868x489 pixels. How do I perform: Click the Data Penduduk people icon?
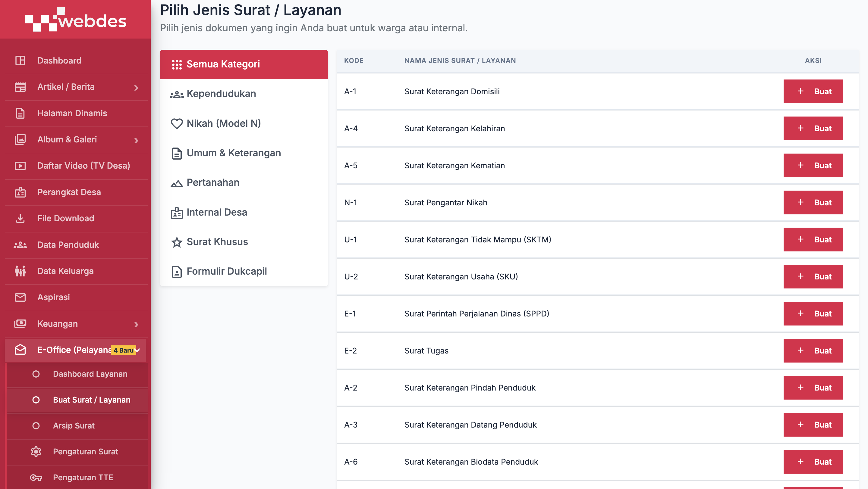point(20,245)
